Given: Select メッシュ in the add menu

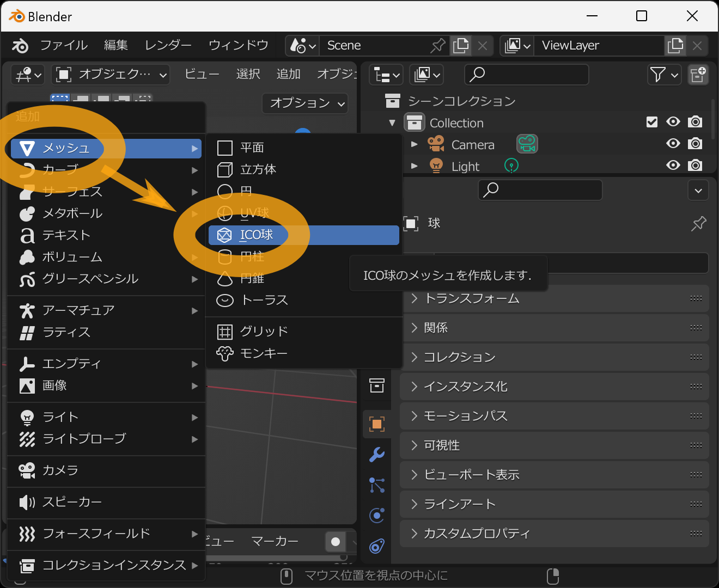Looking at the screenshot, I should (106, 149).
